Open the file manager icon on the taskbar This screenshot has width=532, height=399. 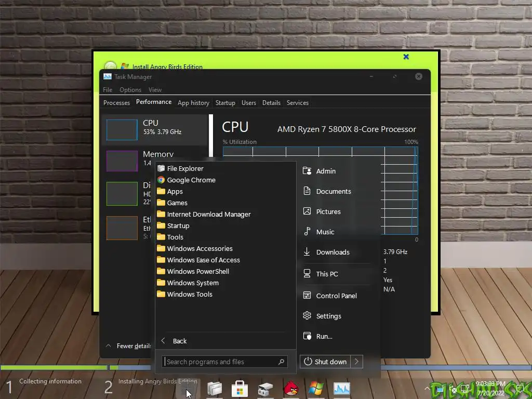point(215,389)
